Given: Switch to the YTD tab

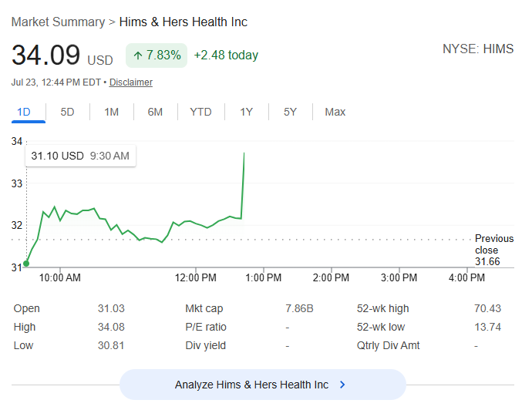Looking at the screenshot, I should click(x=200, y=112).
